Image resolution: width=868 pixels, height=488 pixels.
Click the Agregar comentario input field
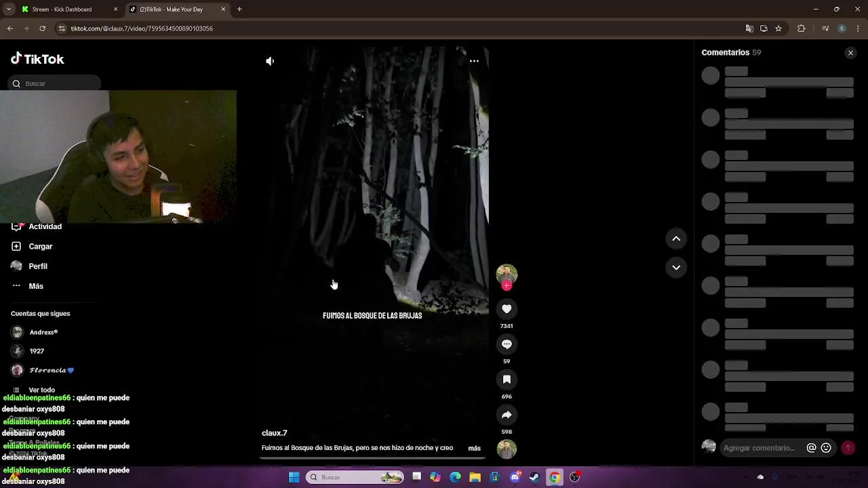[759, 448]
